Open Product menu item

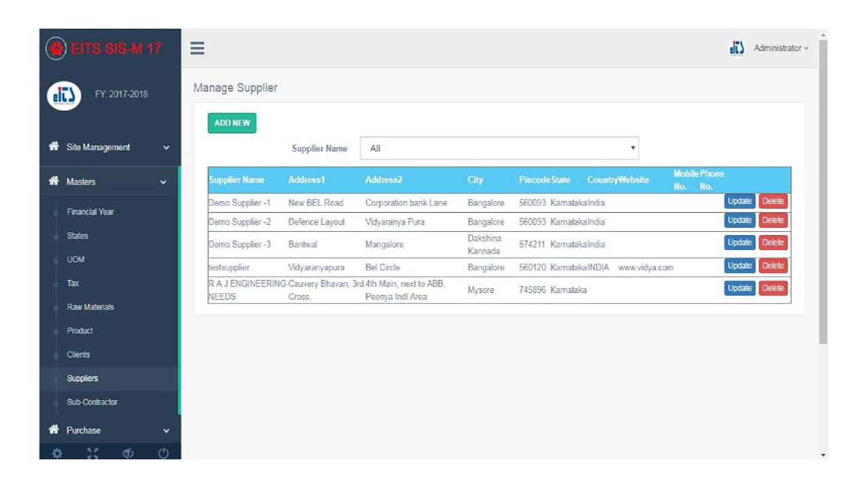pyautogui.click(x=80, y=331)
